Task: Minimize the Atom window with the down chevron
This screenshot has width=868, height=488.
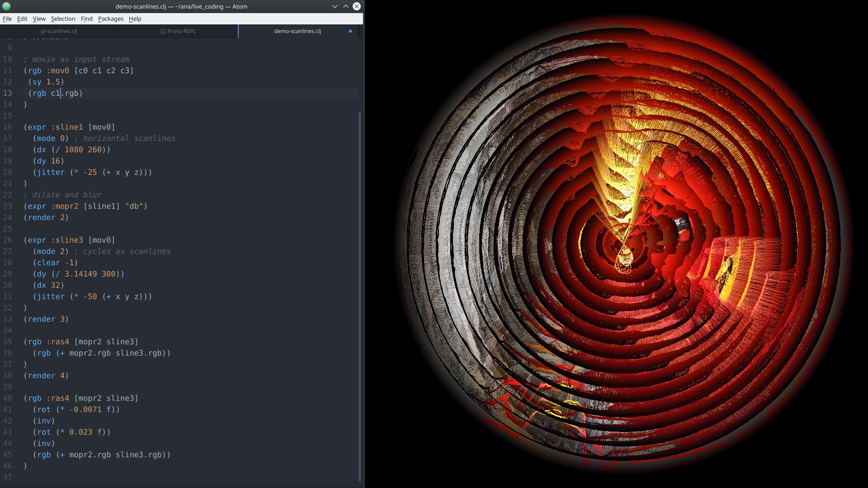Action: click(335, 6)
